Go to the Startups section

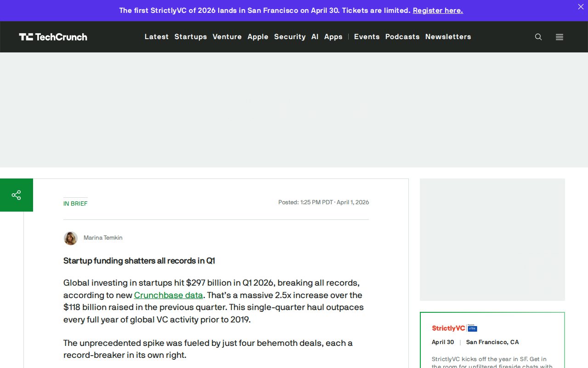pyautogui.click(x=191, y=37)
